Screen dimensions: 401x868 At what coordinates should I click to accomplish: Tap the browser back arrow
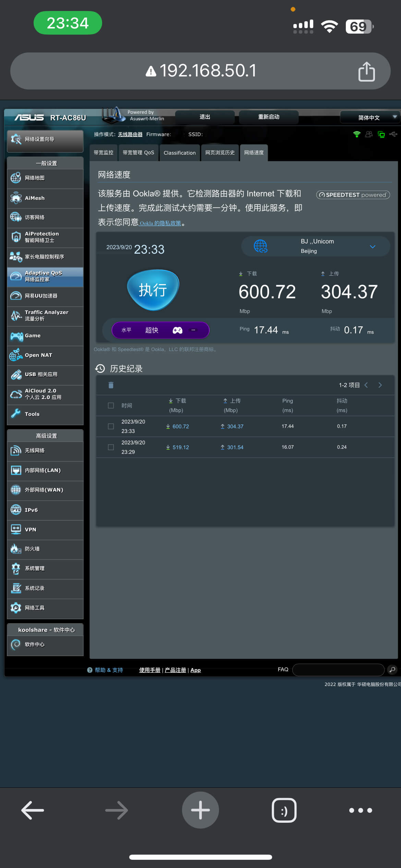33,810
